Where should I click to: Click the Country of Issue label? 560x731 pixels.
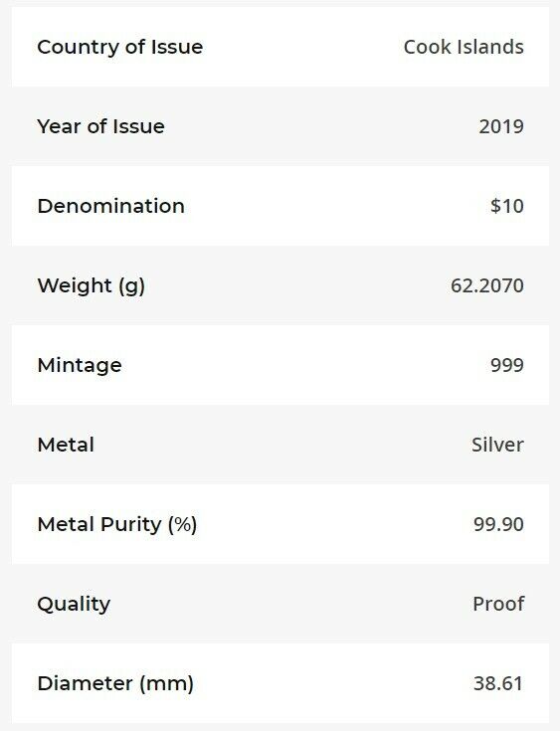click(x=119, y=47)
